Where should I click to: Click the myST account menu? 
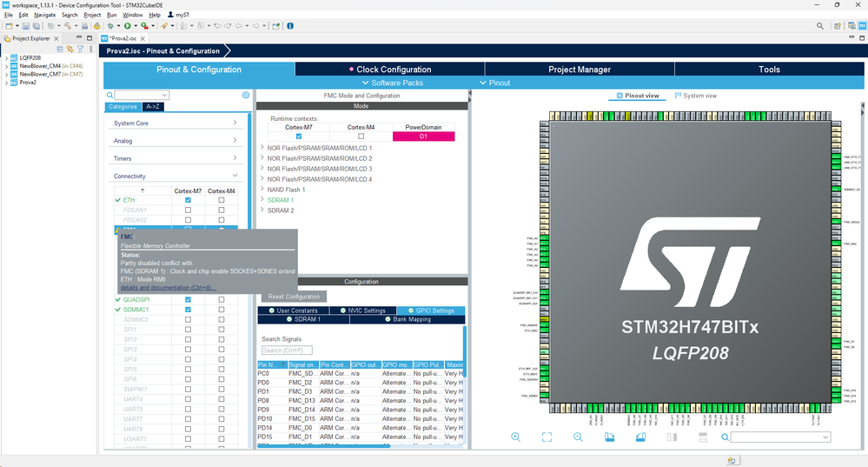(178, 15)
